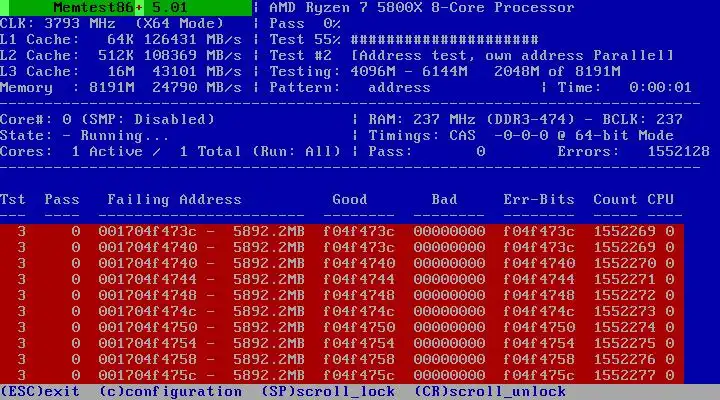The height and width of the screenshot is (400, 720).
Task: Click Good column value f04f4748
Action: coord(359,295)
